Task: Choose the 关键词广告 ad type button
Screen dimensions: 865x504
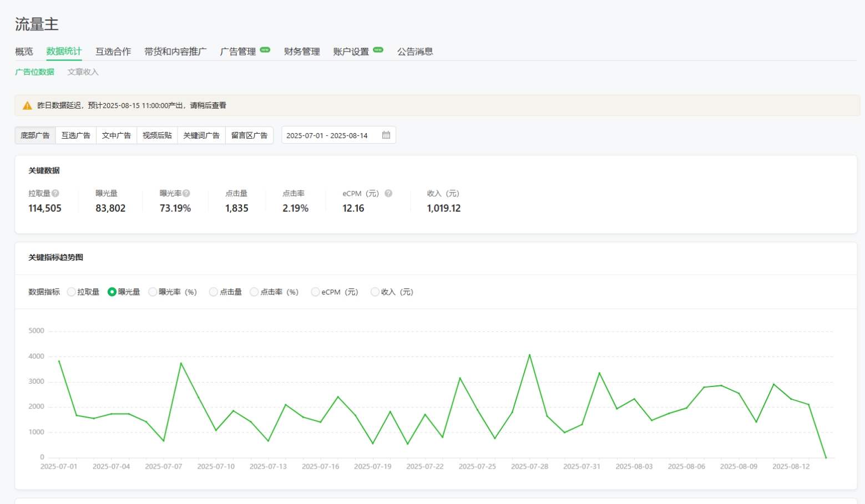Action: coord(201,135)
